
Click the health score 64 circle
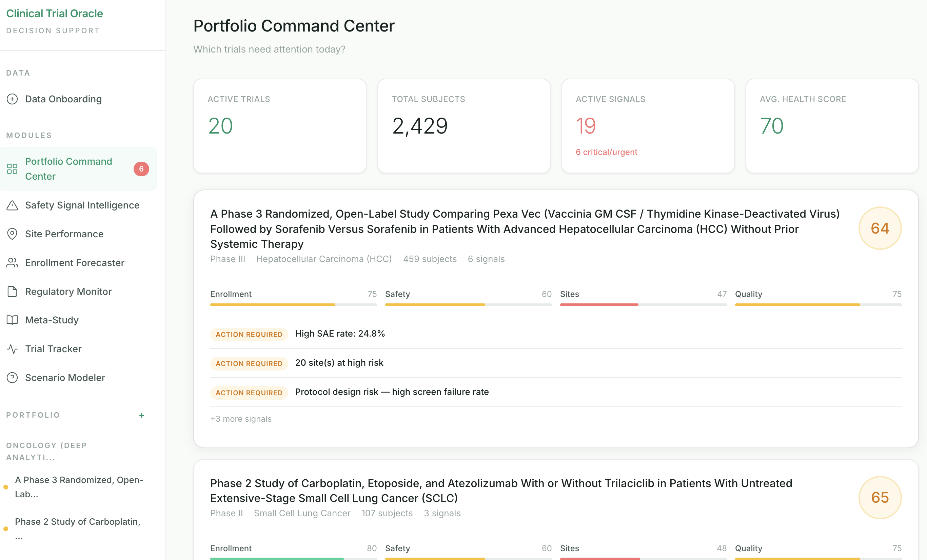click(880, 228)
